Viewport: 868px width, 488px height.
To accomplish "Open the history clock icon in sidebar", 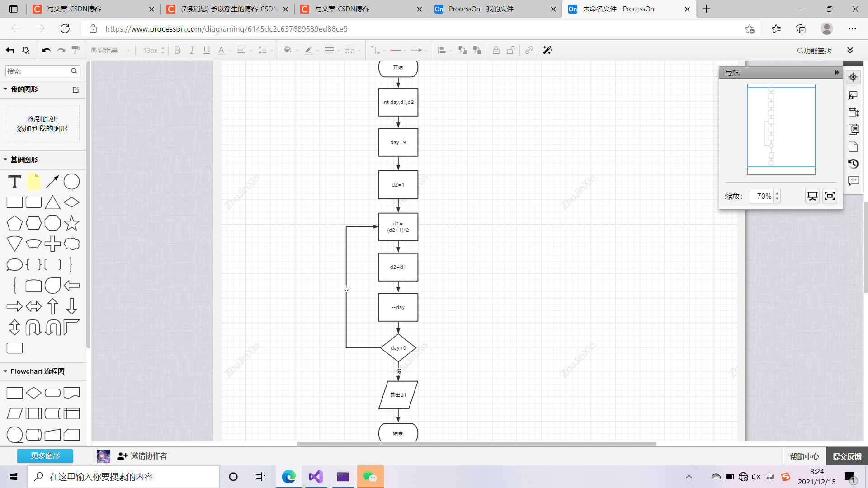I will [853, 164].
